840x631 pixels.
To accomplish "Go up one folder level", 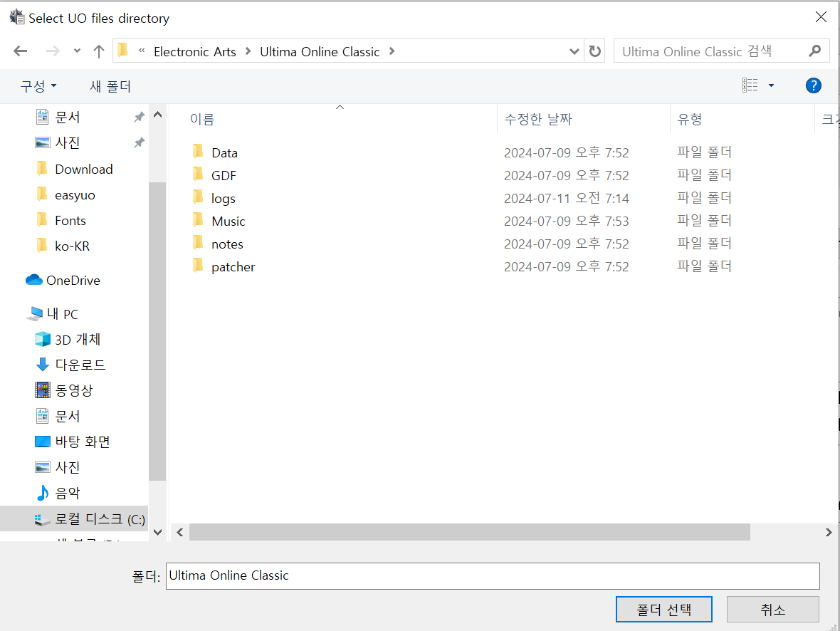I will 98,51.
